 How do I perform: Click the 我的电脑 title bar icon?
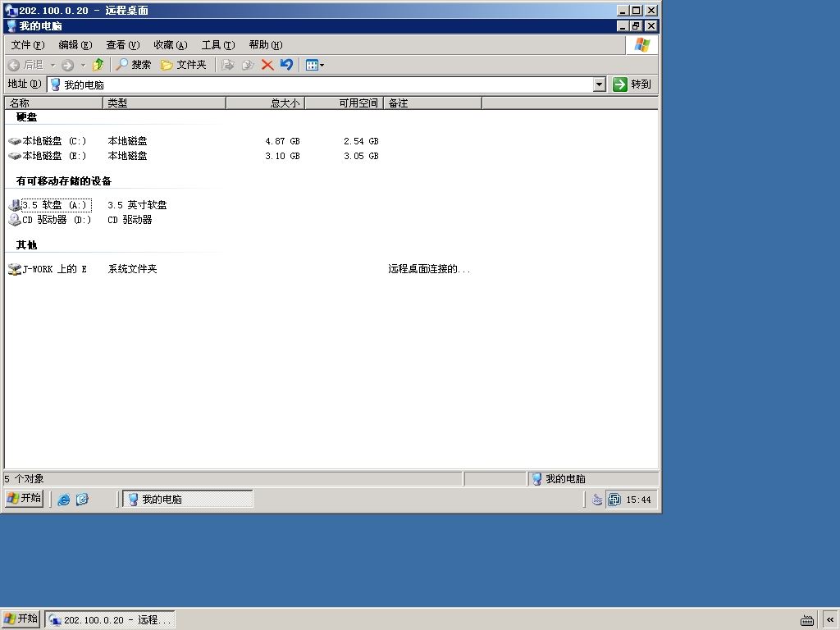11,25
